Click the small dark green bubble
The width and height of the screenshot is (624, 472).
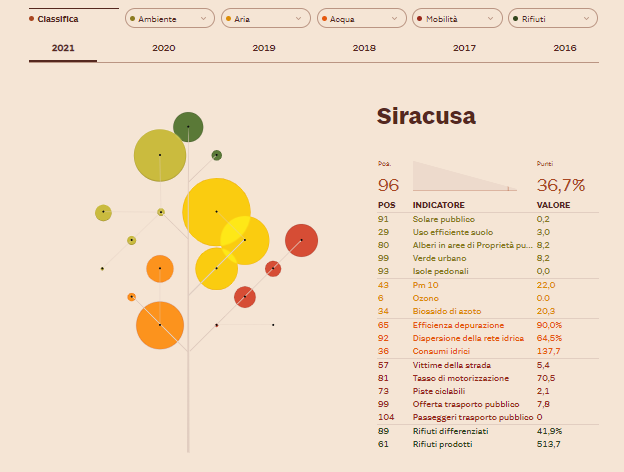click(216, 155)
